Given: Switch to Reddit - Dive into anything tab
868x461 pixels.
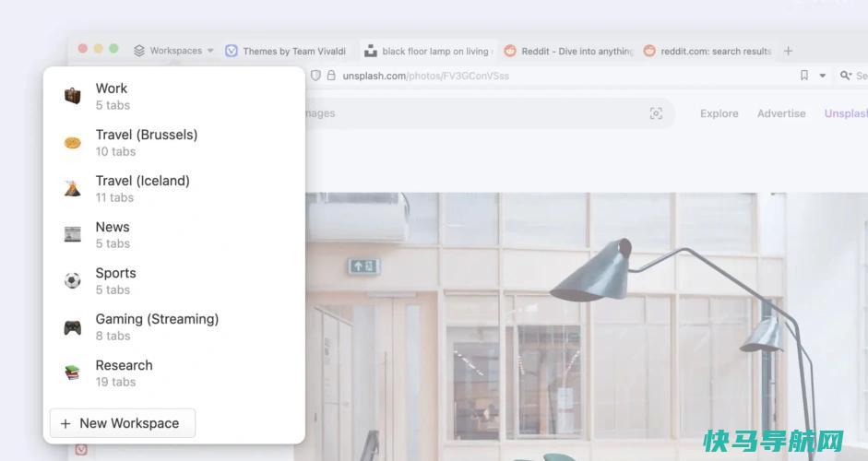Looking at the screenshot, I should click(x=568, y=51).
